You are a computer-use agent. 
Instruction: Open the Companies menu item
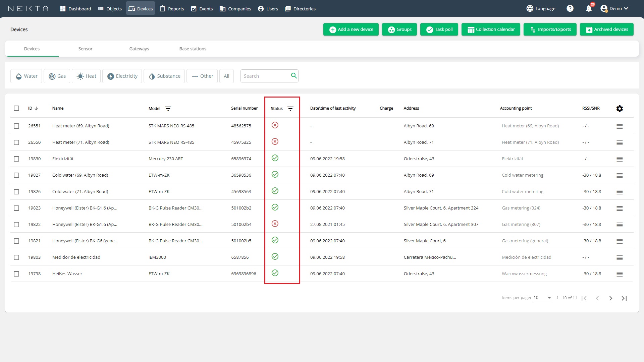click(x=235, y=9)
